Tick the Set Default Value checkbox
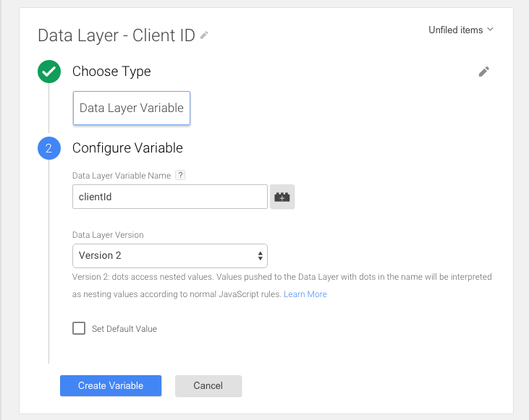Screen dimensions: 529x420 click(79, 328)
